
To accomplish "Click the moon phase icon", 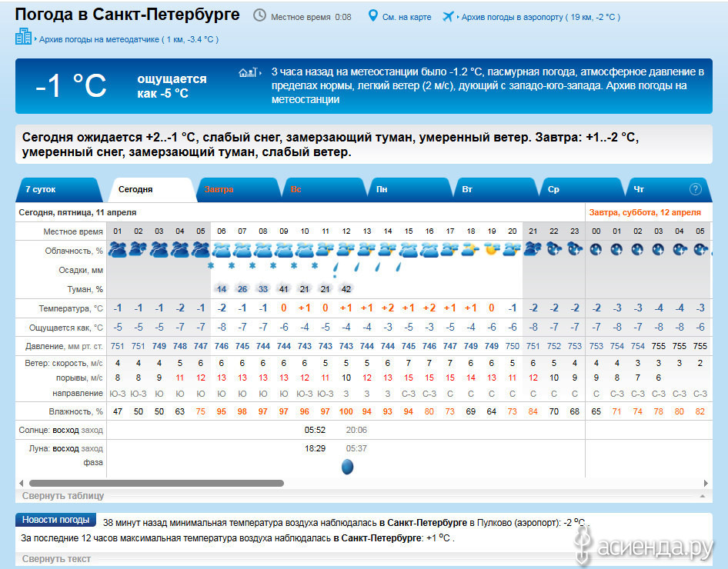I will [347, 467].
